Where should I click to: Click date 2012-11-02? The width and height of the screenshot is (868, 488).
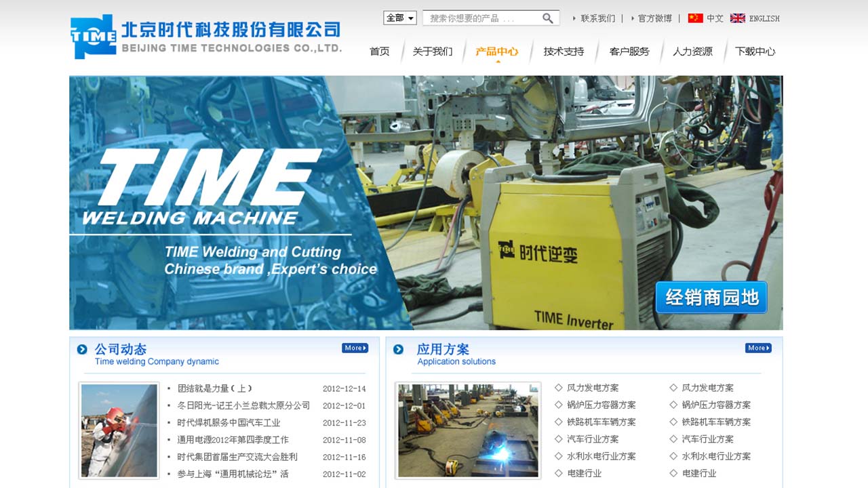[x=344, y=474]
